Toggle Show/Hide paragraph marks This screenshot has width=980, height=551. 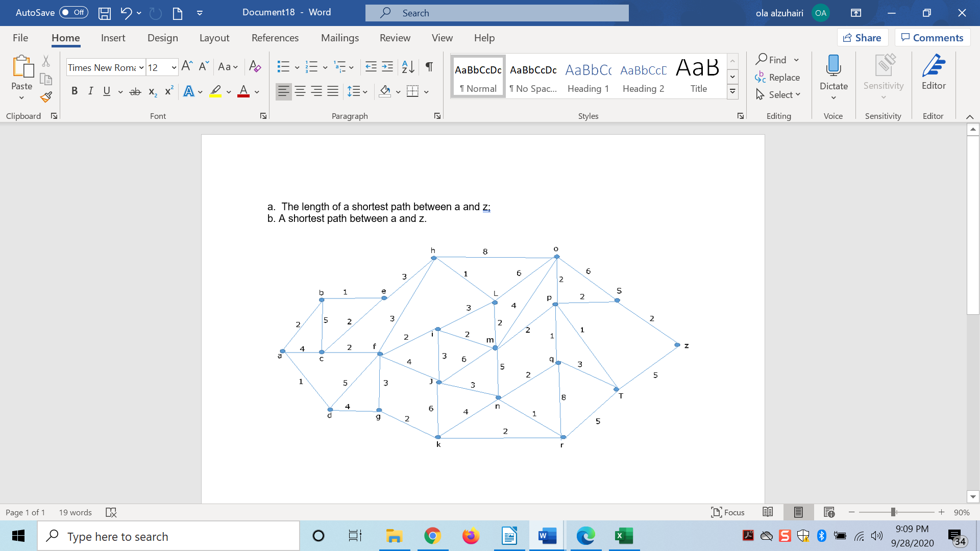[429, 67]
